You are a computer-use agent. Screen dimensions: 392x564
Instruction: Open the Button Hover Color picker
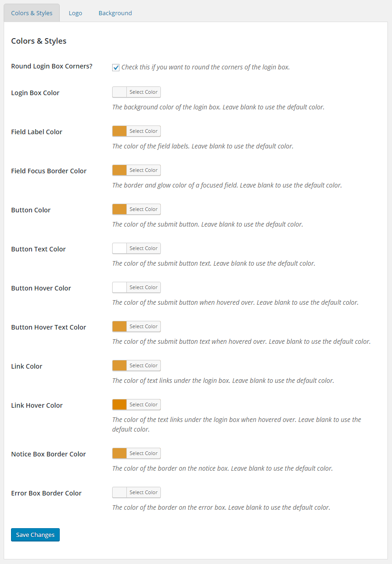[x=143, y=287]
